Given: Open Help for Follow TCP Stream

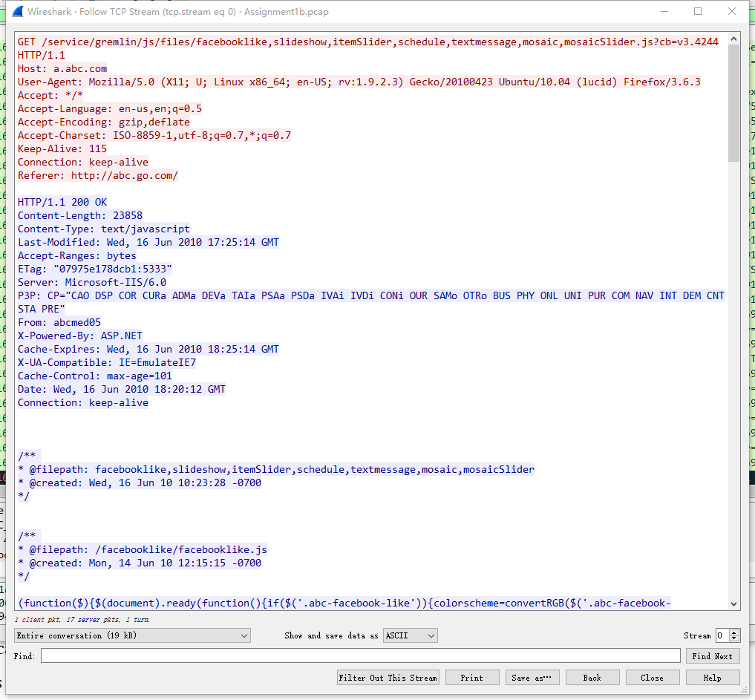Looking at the screenshot, I should [713, 677].
